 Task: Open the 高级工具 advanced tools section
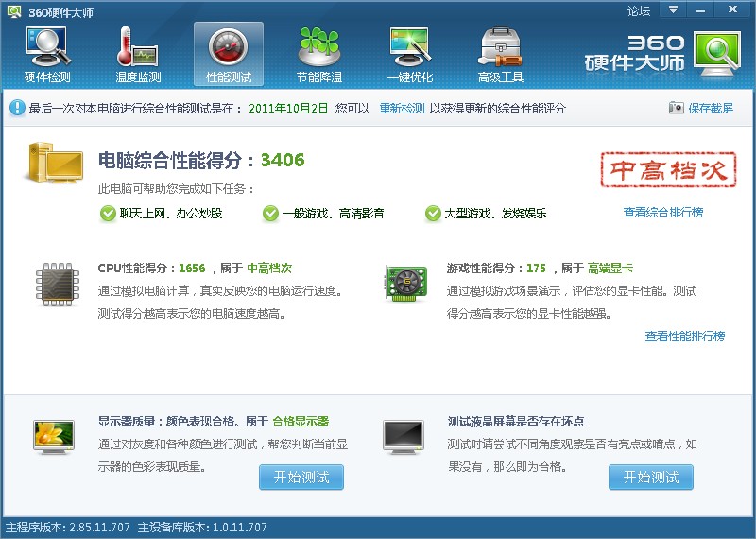click(x=501, y=55)
